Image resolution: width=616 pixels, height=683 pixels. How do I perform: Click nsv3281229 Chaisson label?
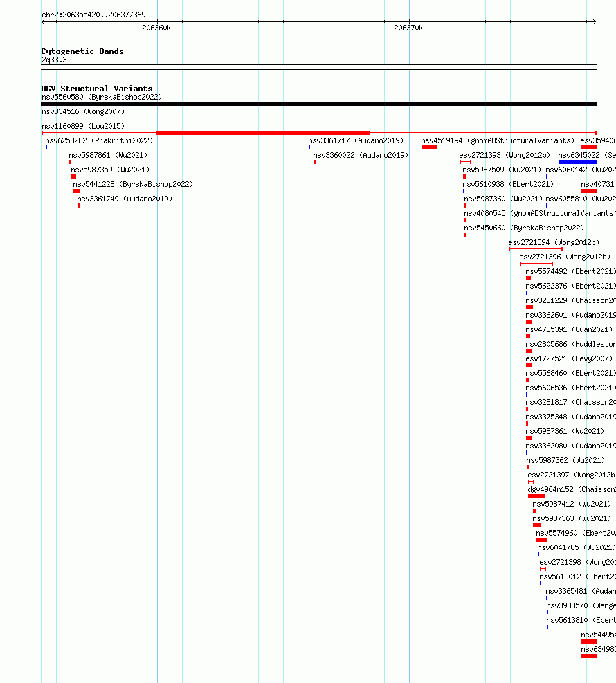click(x=571, y=300)
